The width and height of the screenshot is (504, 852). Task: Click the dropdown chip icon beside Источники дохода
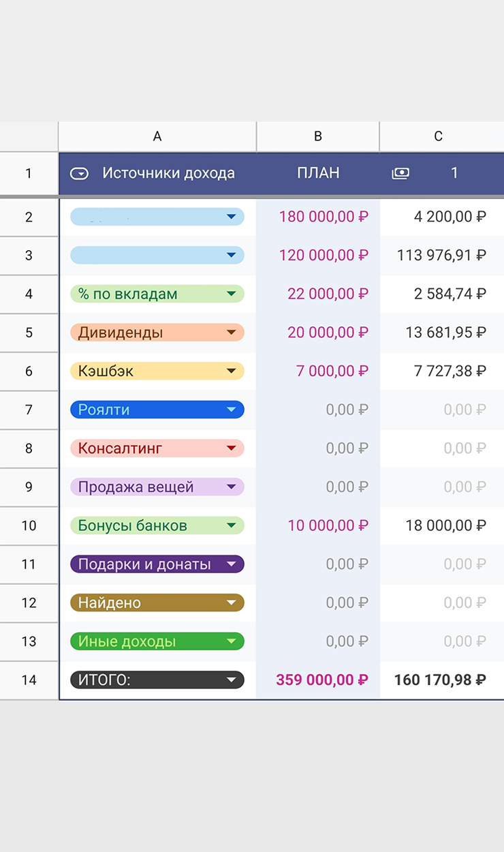80,173
